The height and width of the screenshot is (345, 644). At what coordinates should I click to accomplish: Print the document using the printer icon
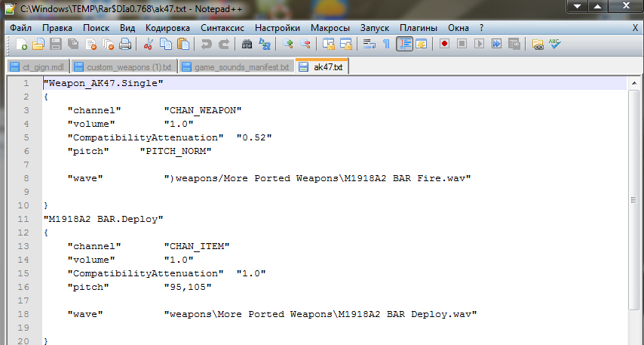(125, 44)
